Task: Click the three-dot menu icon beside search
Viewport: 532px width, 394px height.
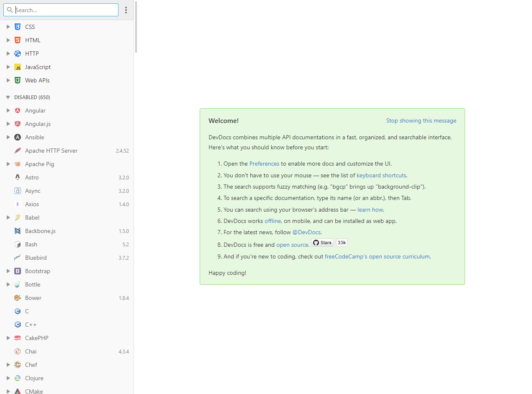Action: click(126, 10)
